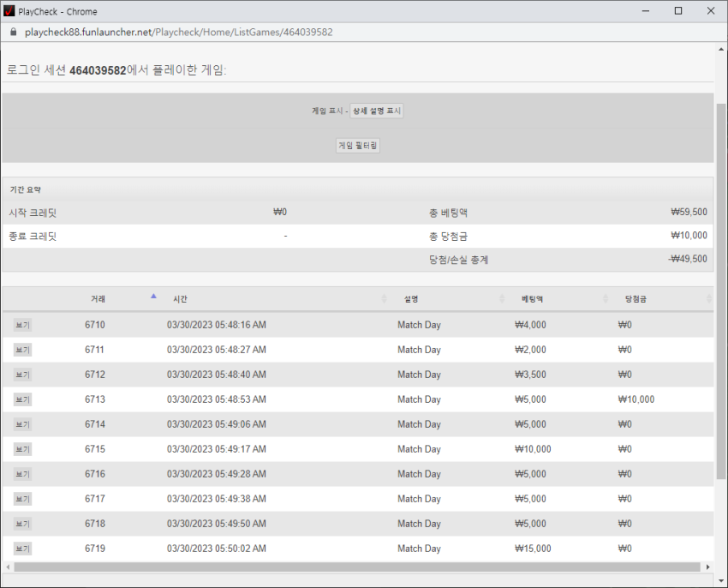Select the ₩10,000 winnings in row 6713
Screen dimensions: 728x588
[636, 399]
